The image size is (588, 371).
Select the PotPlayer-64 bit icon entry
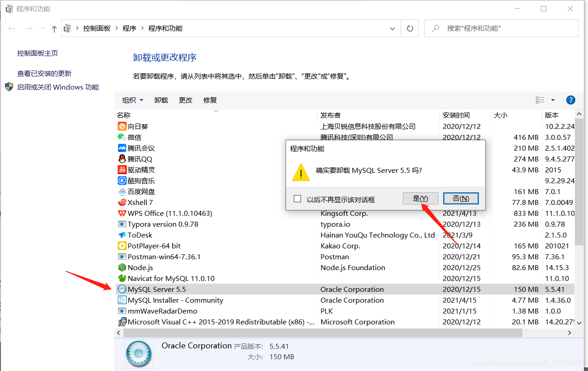[122, 246]
